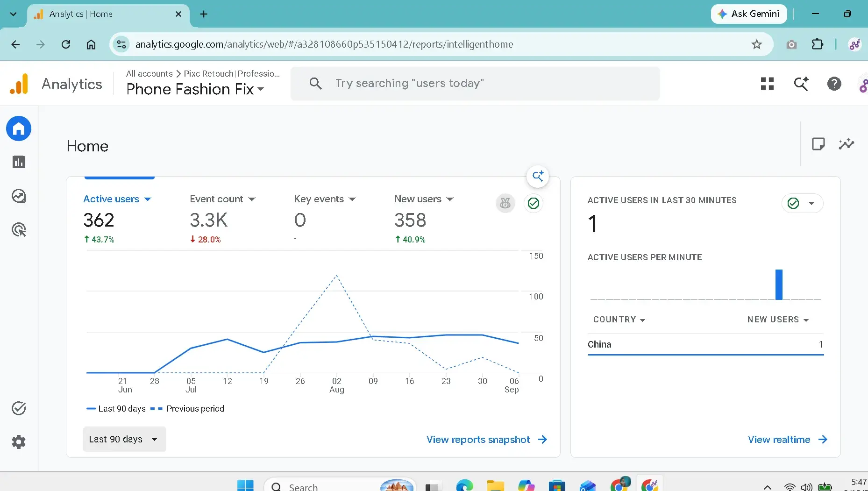Viewport: 868px width, 491px height.
Task: Click the floating insights search icon on card
Action: (538, 176)
